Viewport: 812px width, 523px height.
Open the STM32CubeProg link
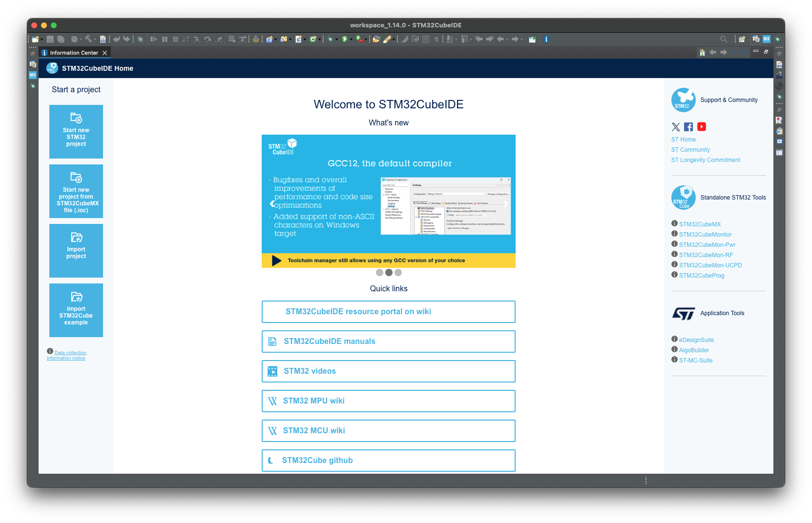(x=702, y=276)
